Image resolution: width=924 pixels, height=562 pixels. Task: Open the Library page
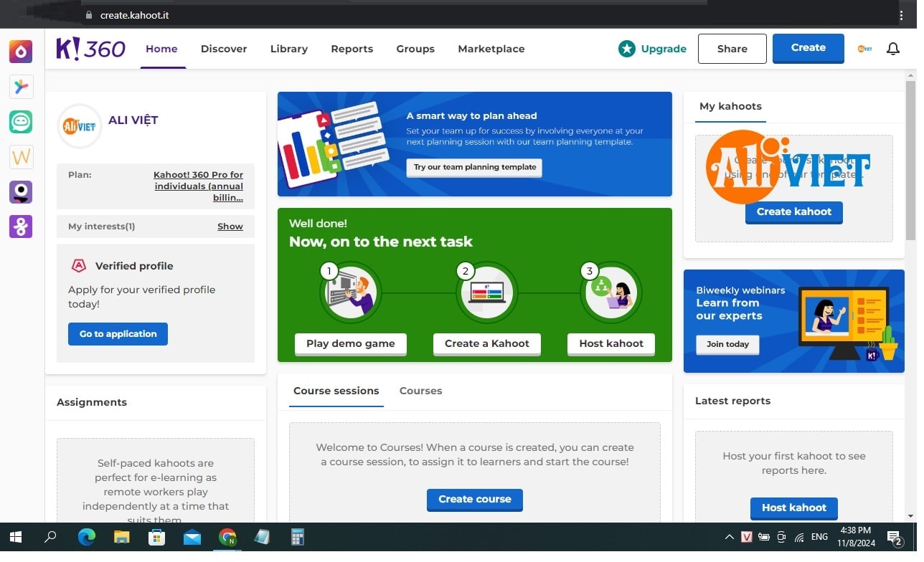[x=289, y=49]
